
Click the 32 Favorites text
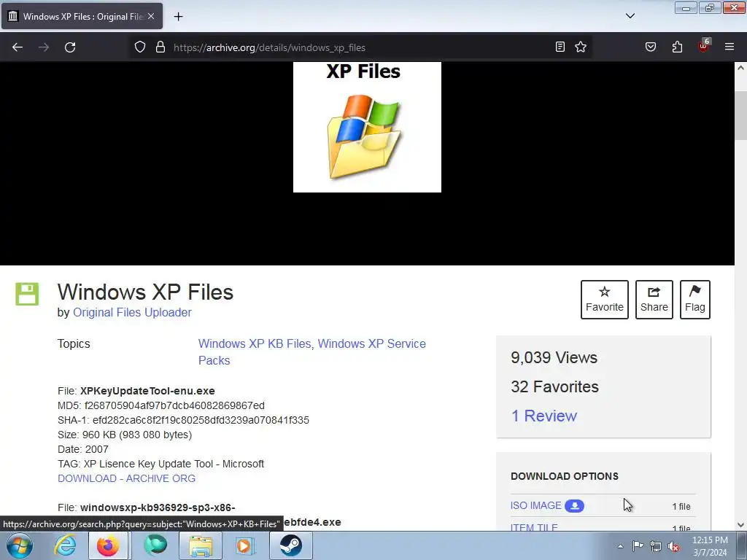(554, 386)
